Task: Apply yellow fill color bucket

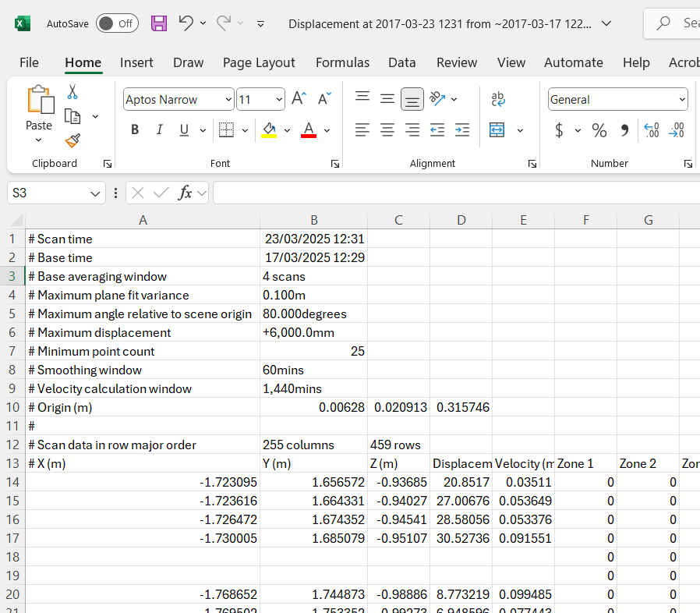Action: click(x=269, y=130)
